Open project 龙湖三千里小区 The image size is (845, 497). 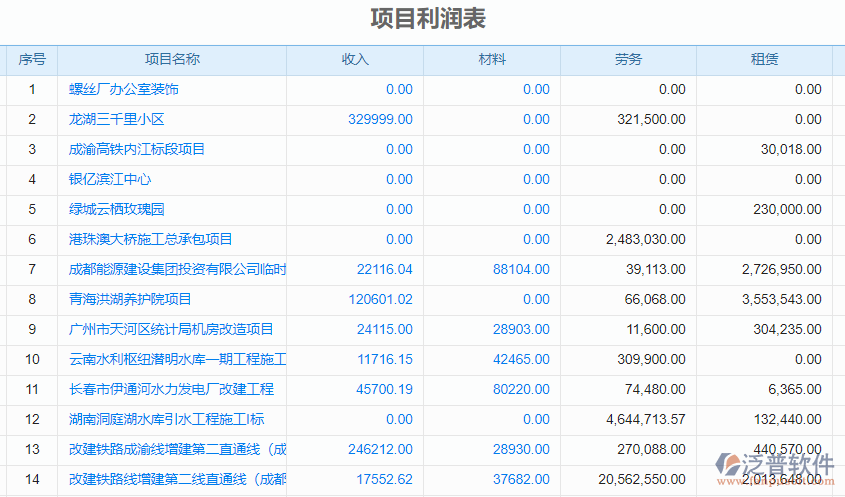116,120
